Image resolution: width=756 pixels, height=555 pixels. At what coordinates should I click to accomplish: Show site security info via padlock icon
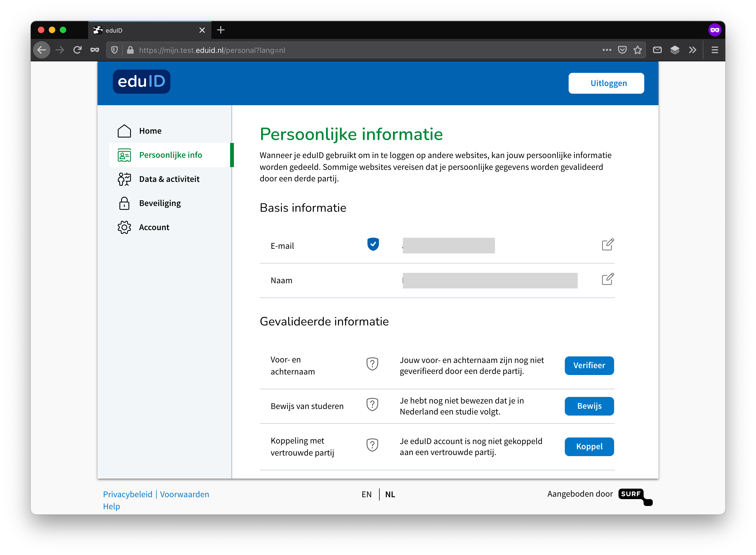click(x=130, y=50)
